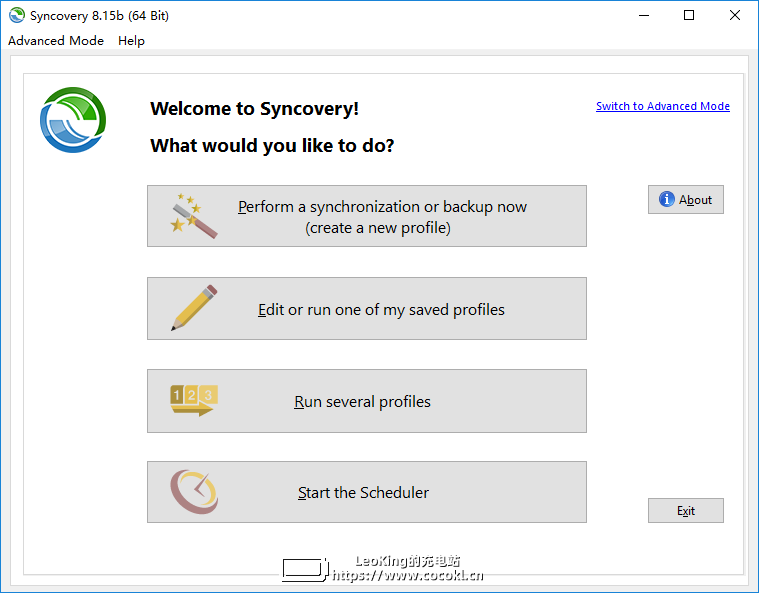Click the What would you like to do? text
This screenshot has height=593, width=759.
[x=272, y=146]
